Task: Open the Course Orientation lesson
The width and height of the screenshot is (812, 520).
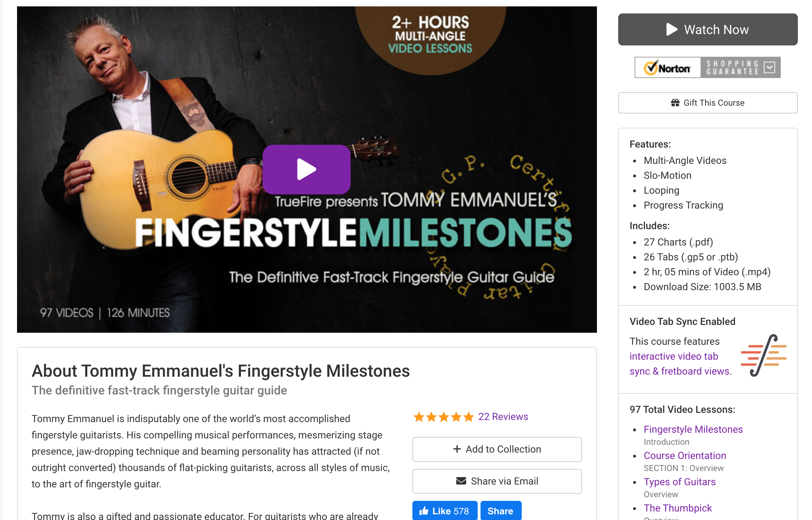Action: point(685,455)
